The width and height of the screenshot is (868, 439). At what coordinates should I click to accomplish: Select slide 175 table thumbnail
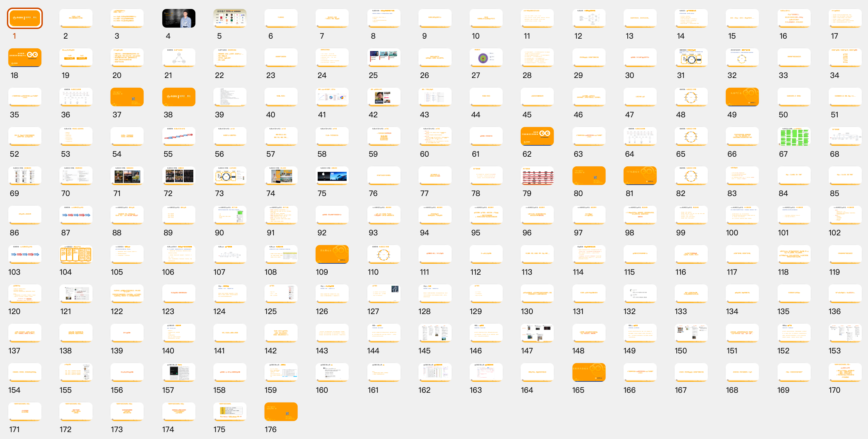[230, 411]
